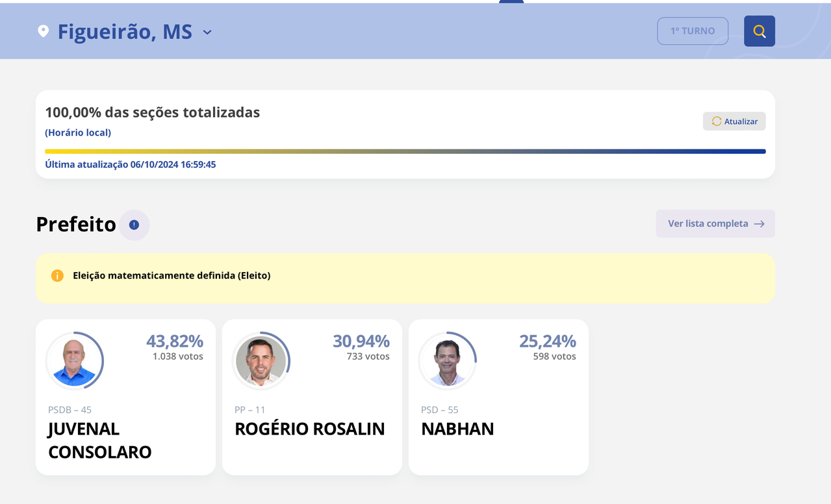Click the arrow icon in Ver lista completa

pos(759,223)
